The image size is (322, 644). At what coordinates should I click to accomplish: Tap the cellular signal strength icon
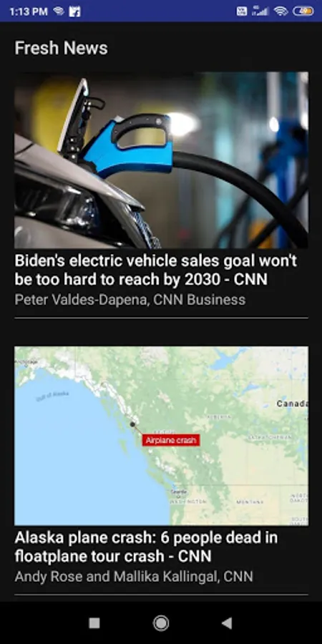coord(260,11)
